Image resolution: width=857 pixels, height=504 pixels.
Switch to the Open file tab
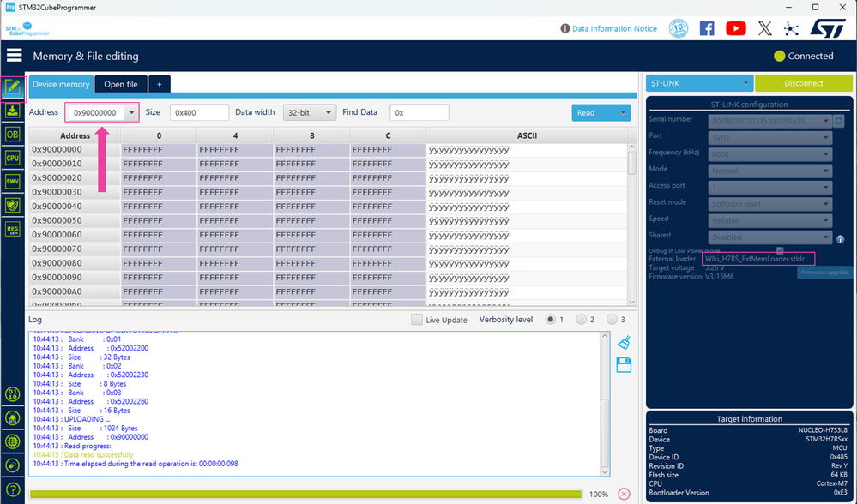pyautogui.click(x=121, y=84)
